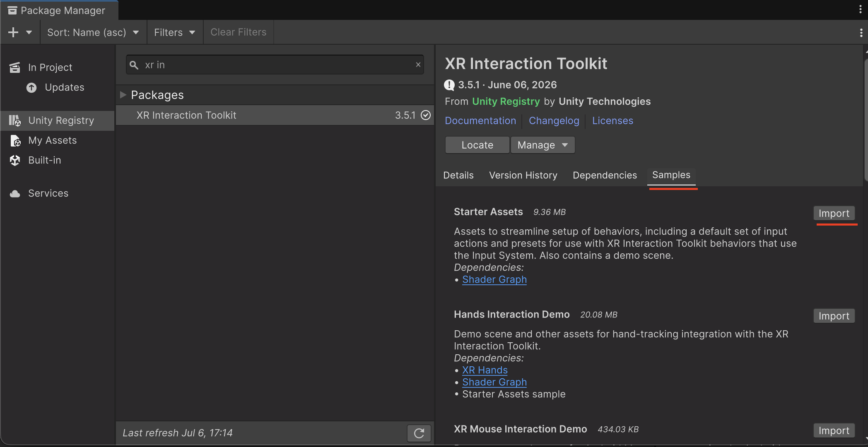Collapse the Packages group triangle

(x=123, y=95)
